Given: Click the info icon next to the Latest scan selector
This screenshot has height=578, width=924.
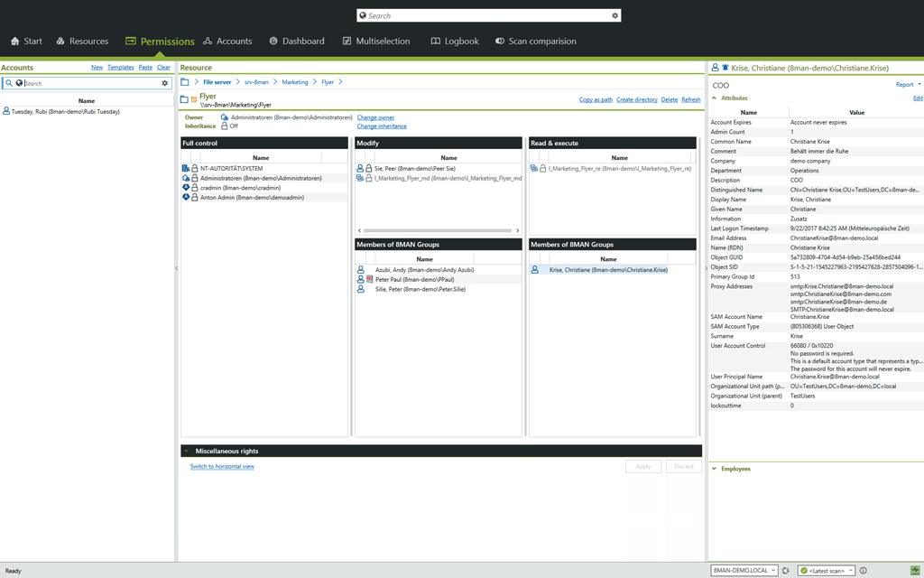Looking at the screenshot, I should (x=863, y=571).
